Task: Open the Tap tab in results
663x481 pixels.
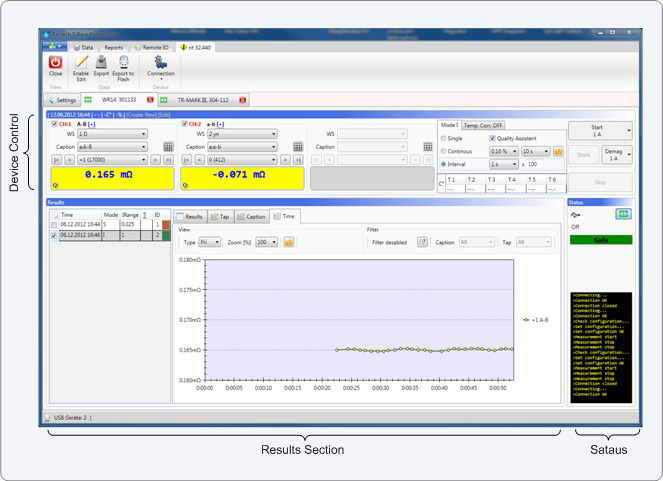Action: pyautogui.click(x=221, y=216)
